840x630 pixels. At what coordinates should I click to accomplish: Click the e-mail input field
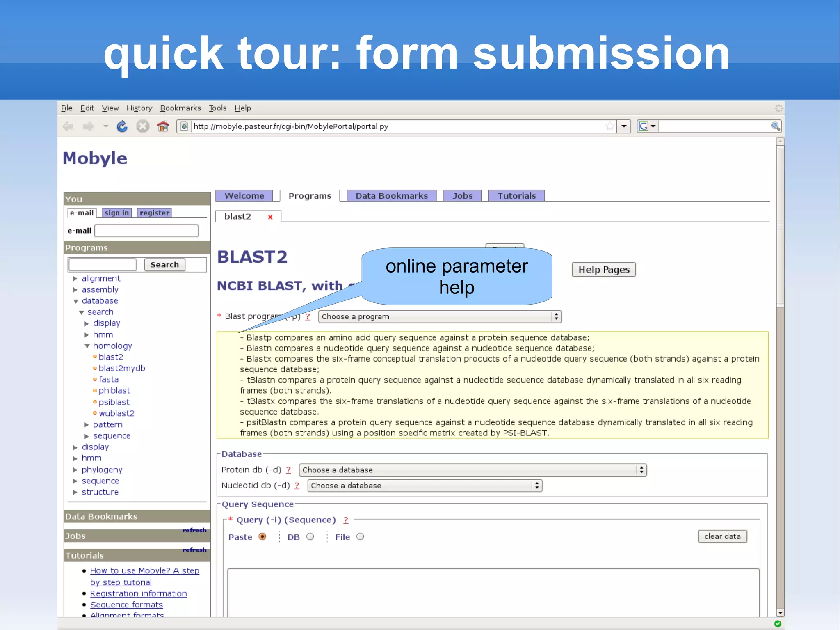coord(146,231)
